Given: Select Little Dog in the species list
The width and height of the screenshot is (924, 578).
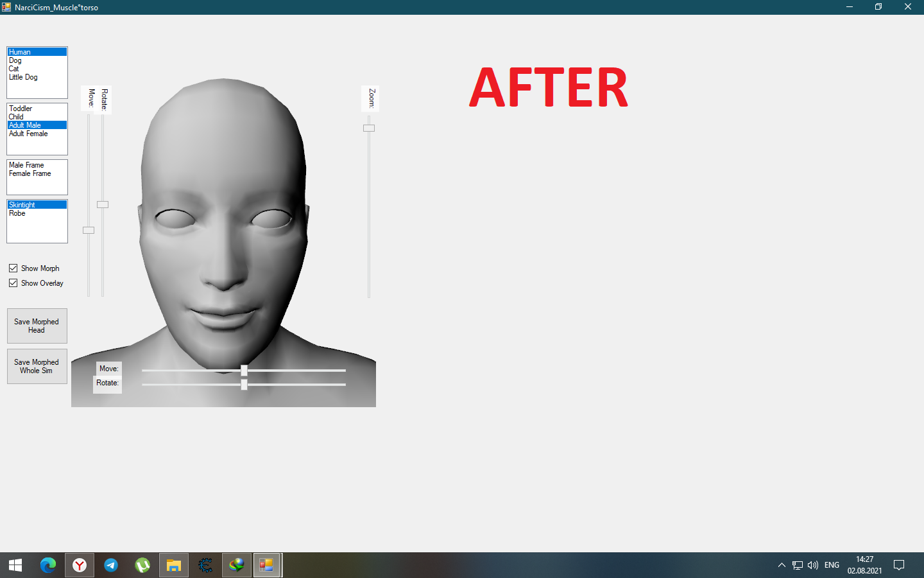Looking at the screenshot, I should 37,77.
